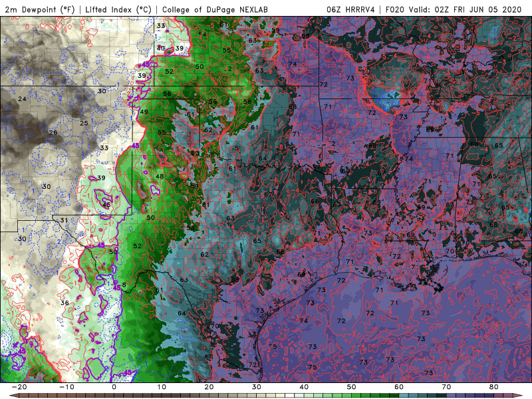Click the '49' dewpoint value on the map

144,112
